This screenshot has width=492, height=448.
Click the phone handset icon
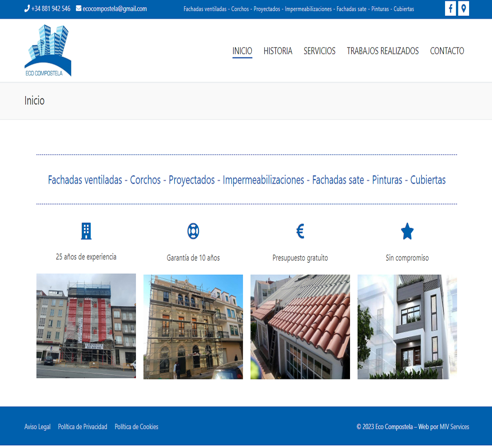(27, 8)
